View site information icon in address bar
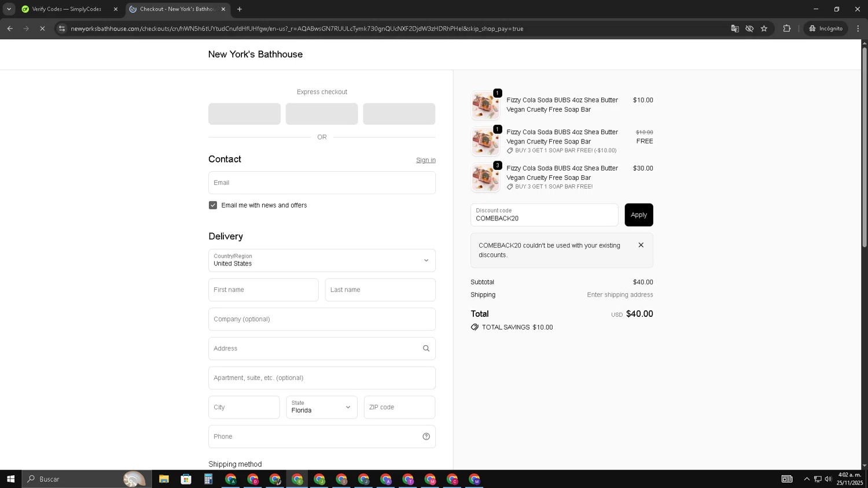 pos(62,28)
